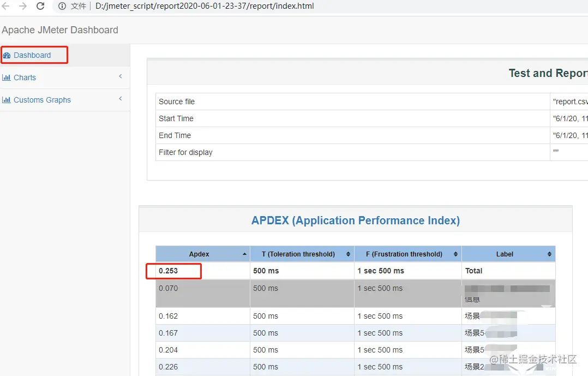Select the Apdex value 0.226
Screen dimensions: 588x376
tap(169, 367)
